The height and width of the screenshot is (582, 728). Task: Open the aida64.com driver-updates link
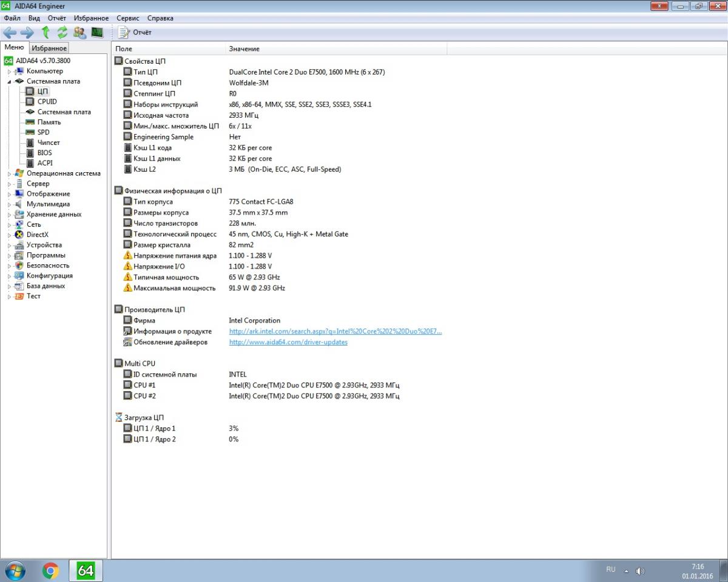pyautogui.click(x=288, y=343)
